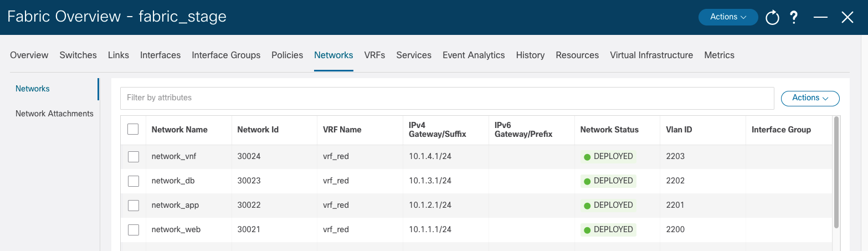This screenshot has width=868, height=251.
Task: Click the table's vertical scrollbar
Action: 836,172
